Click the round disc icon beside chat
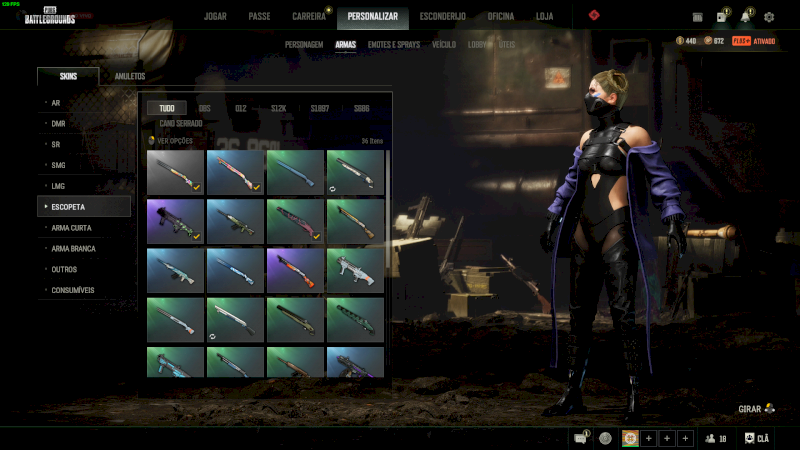800x450 pixels. coord(606,438)
